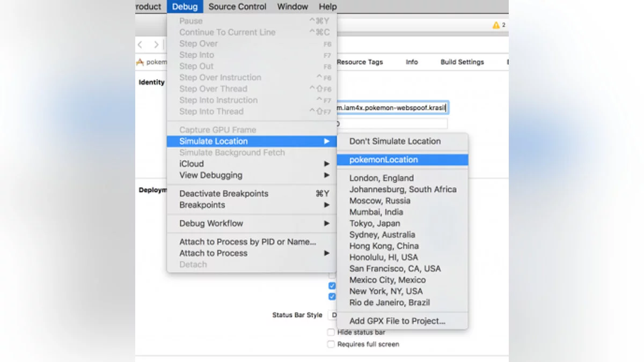Image resolution: width=644 pixels, height=362 pixels.
Task: Click Add GPX File to Project
Action: [397, 321]
